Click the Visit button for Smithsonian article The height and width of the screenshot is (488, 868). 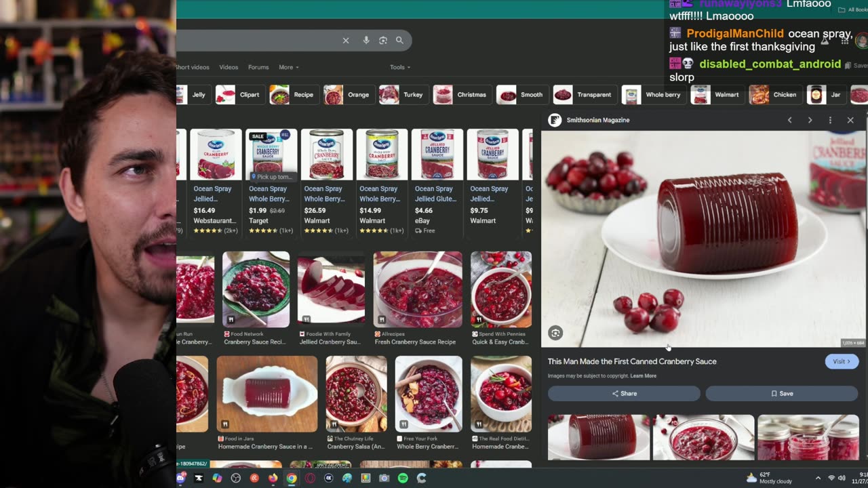842,361
